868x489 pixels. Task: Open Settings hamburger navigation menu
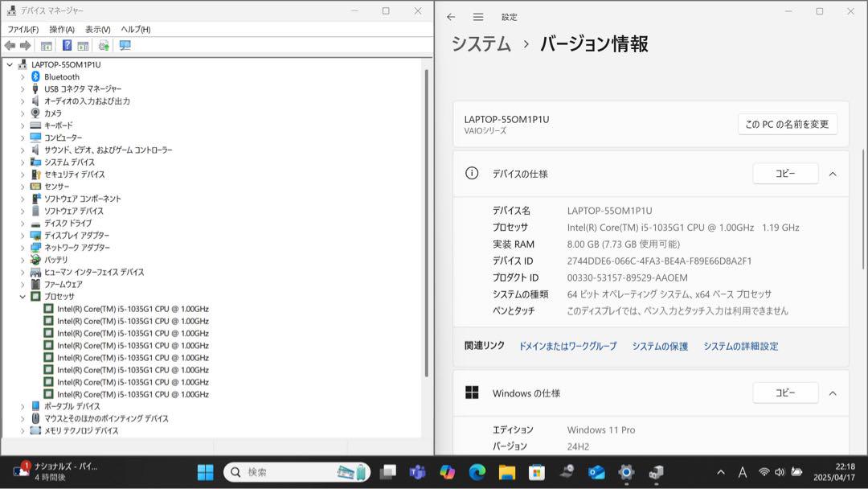(478, 17)
